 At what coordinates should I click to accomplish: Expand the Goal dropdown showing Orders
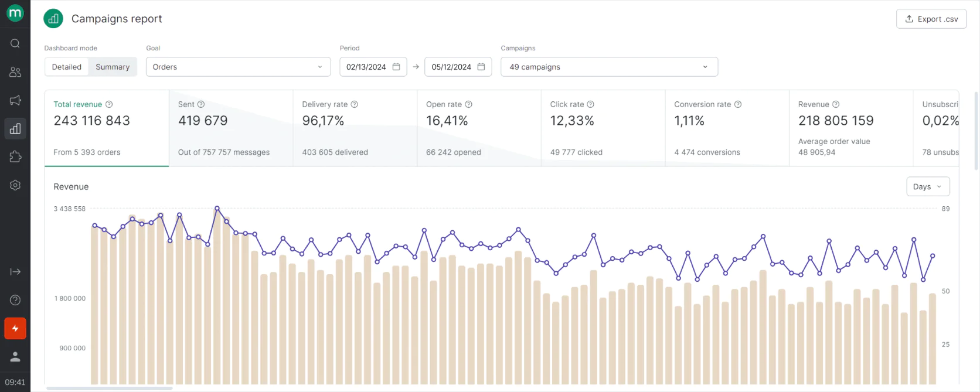(238, 67)
